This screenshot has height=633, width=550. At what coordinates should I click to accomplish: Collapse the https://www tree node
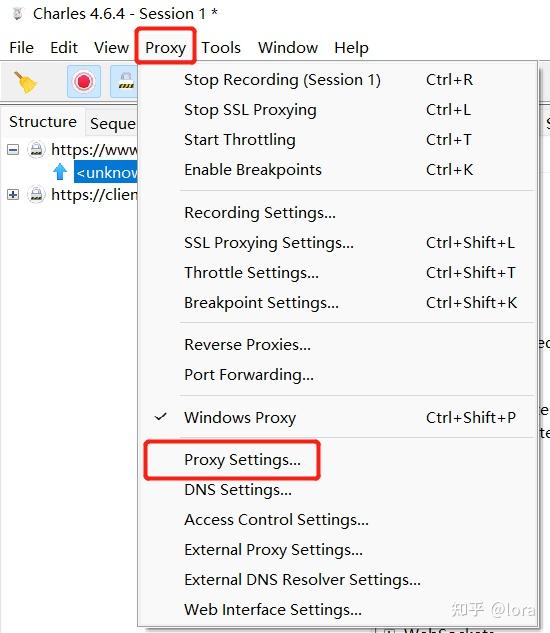pyautogui.click(x=13, y=150)
